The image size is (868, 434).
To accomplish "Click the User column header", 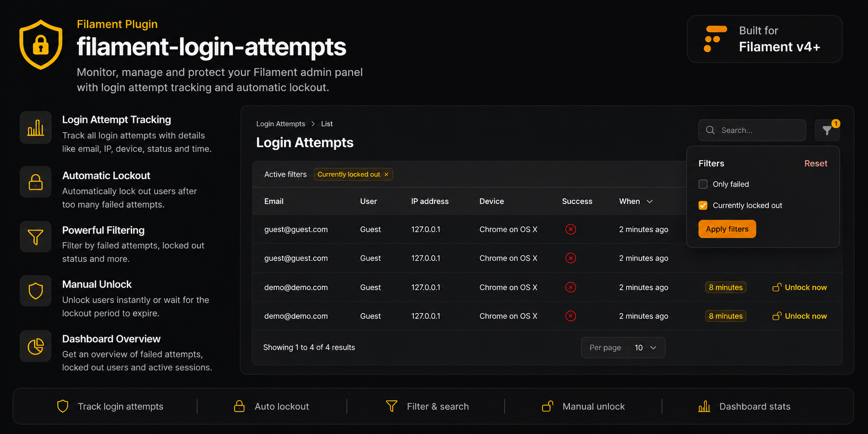I will (x=368, y=201).
